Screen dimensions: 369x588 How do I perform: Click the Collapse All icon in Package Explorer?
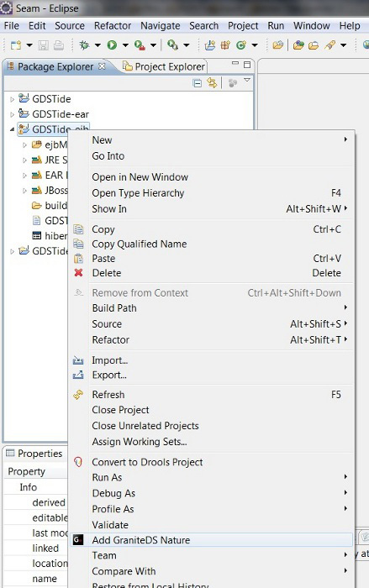(197, 83)
